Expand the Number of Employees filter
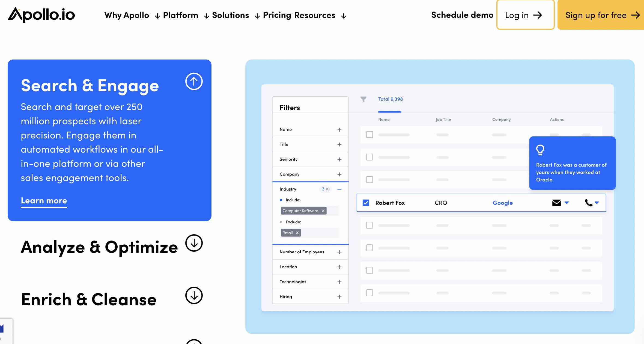 339,252
